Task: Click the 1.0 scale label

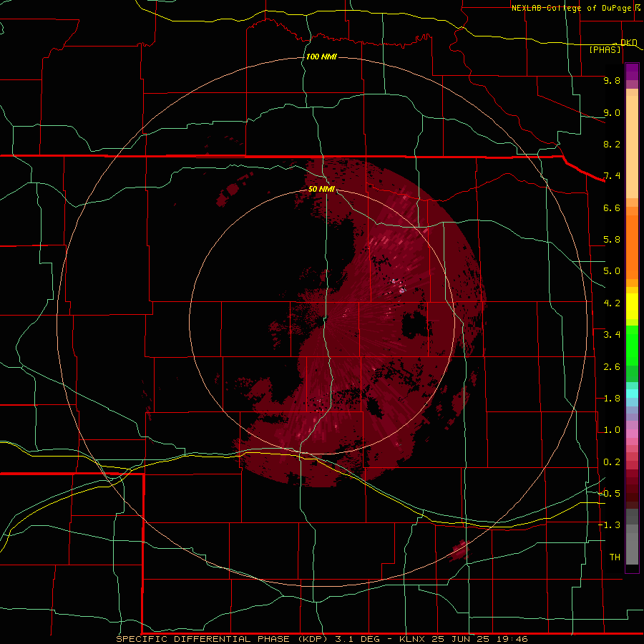Action: (612, 430)
